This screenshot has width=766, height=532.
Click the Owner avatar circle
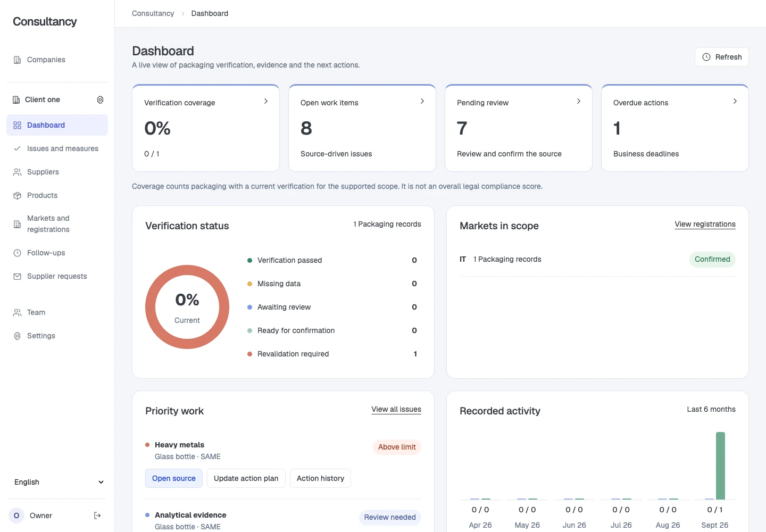click(16, 516)
